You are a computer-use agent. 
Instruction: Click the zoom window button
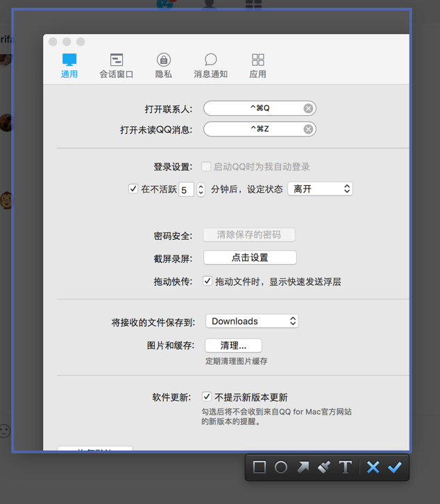tap(81, 42)
